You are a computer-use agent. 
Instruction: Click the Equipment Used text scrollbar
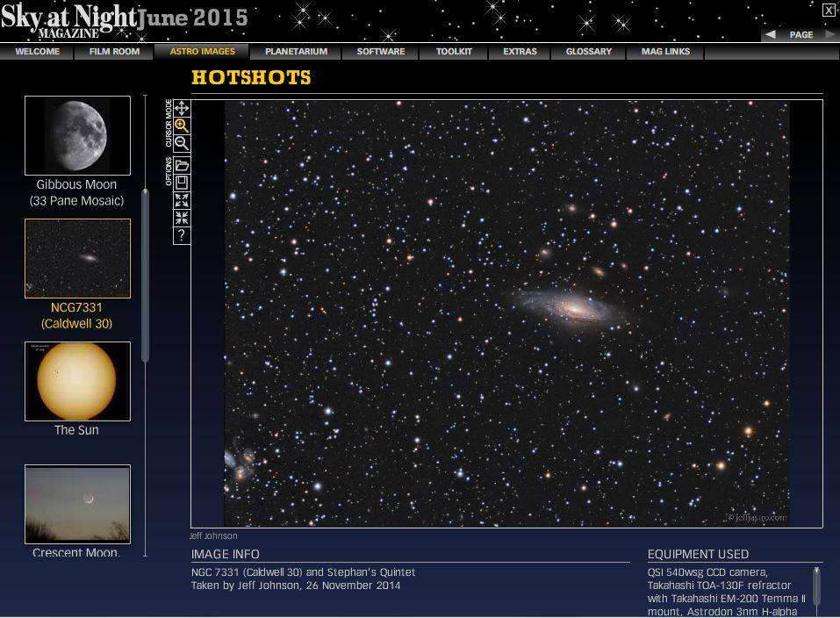click(x=816, y=586)
